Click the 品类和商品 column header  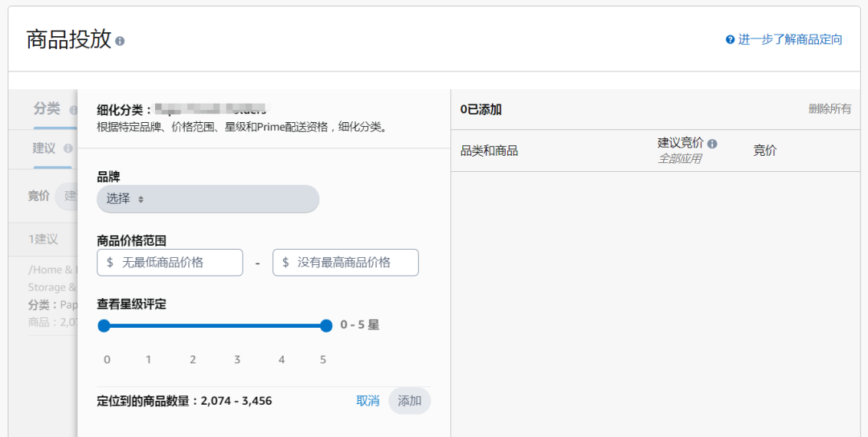coord(489,151)
